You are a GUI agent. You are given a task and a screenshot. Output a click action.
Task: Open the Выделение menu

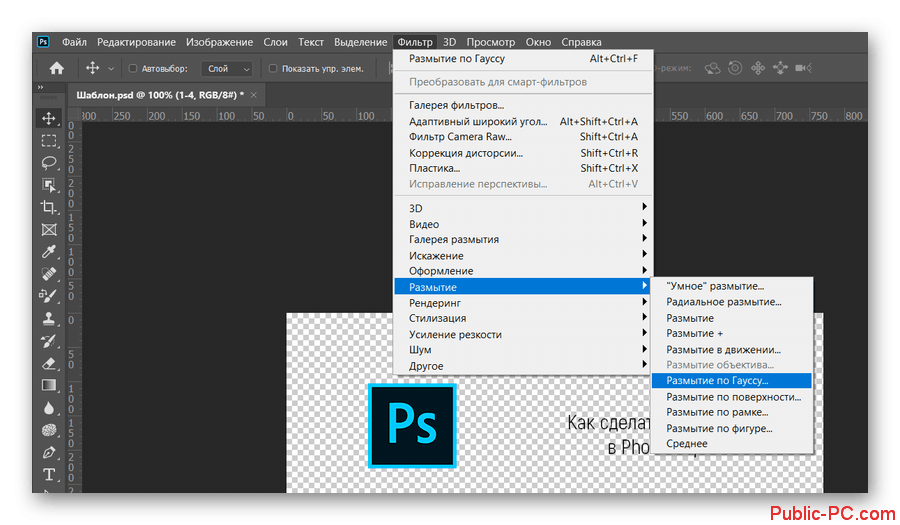coord(360,42)
